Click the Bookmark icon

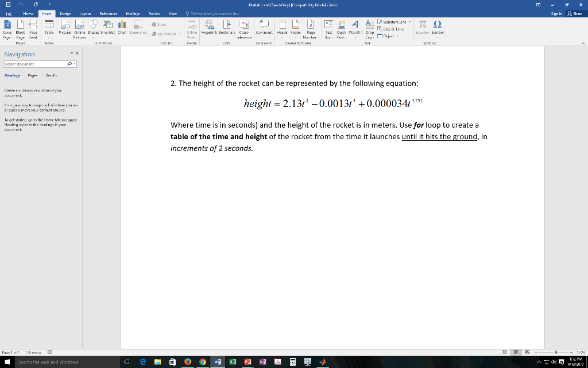click(227, 27)
